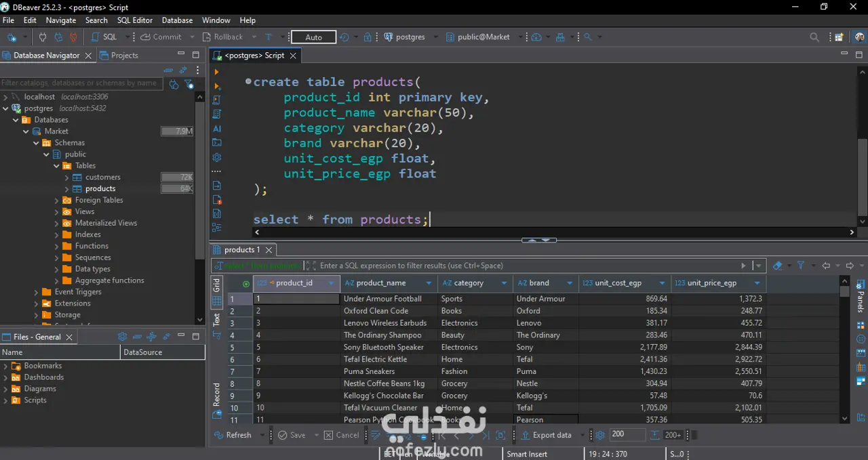Click the dashboard gauge icon in toolbar
Image resolution: width=868 pixels, height=460 pixels.
(x=536, y=37)
